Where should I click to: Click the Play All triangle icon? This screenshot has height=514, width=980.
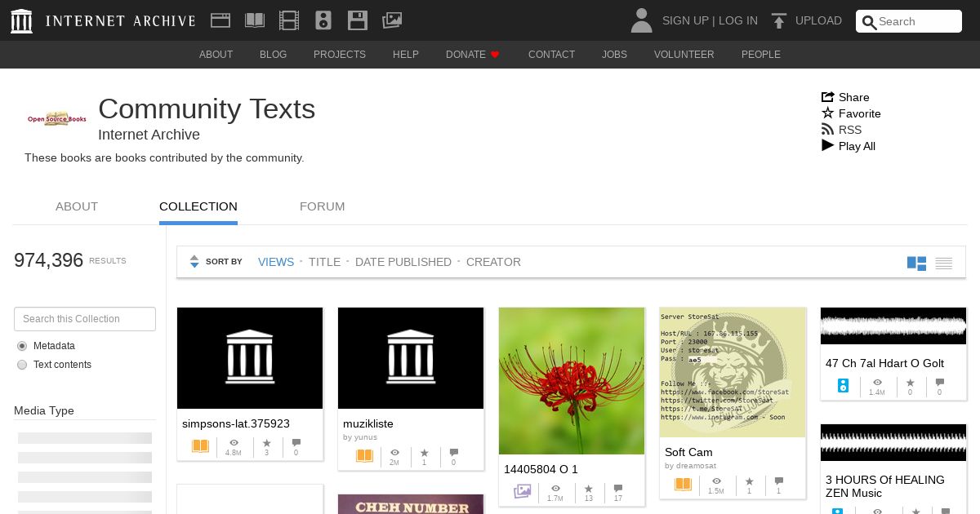pyautogui.click(x=828, y=145)
